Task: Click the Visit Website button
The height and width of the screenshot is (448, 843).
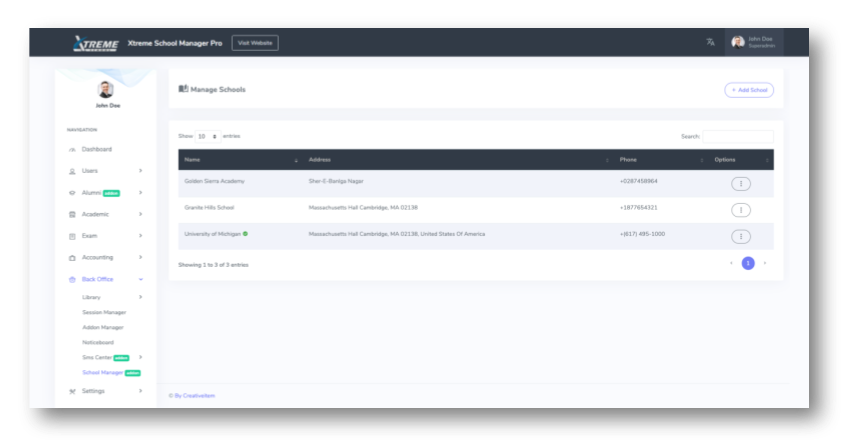Action: tap(255, 43)
